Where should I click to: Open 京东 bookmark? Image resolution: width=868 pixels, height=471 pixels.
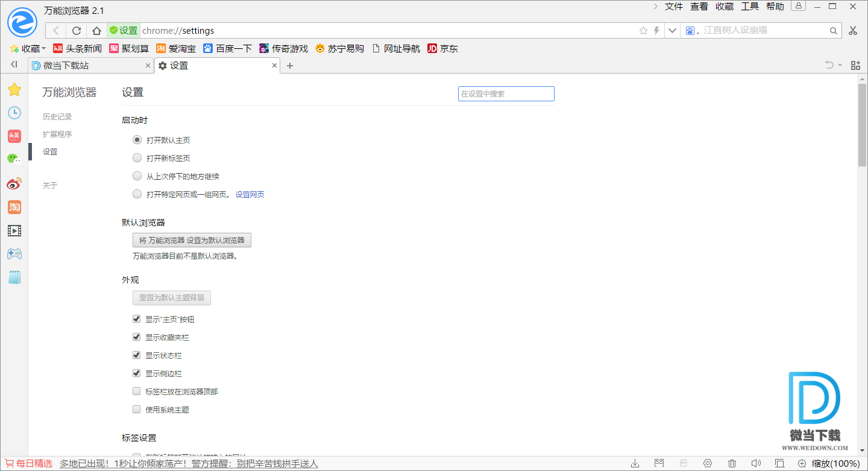pyautogui.click(x=442, y=48)
